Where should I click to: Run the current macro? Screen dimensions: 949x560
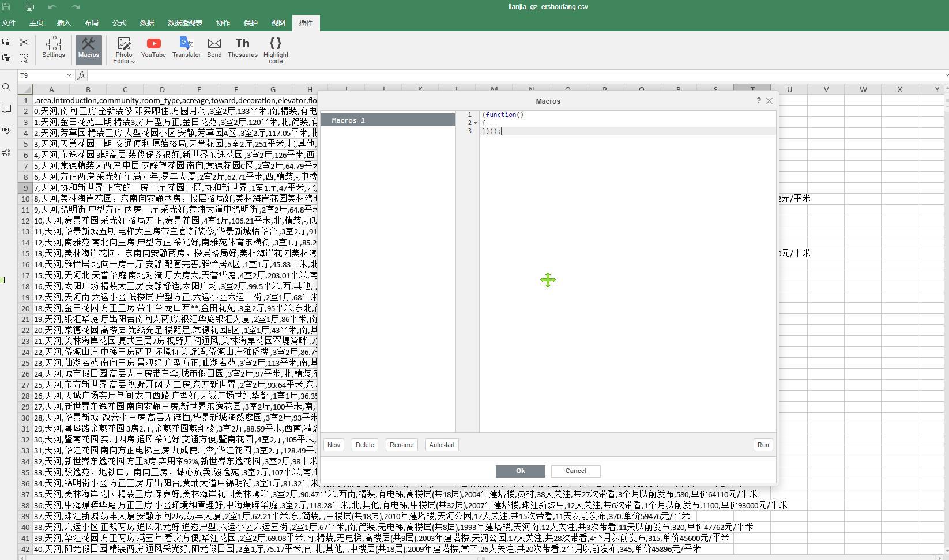[x=762, y=444]
